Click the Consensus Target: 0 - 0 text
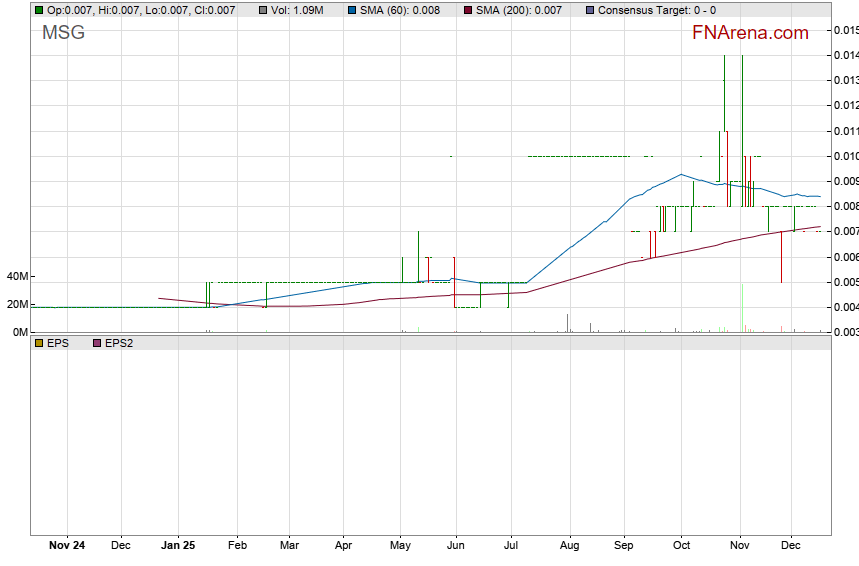 point(657,10)
